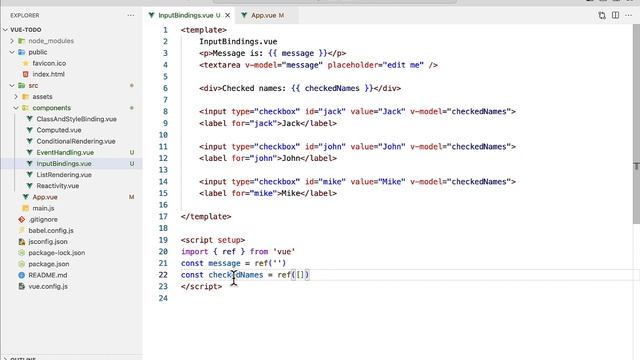This screenshot has height=360, width=640.
Task: Open ConditionalRendering.vue file
Action: [76, 141]
